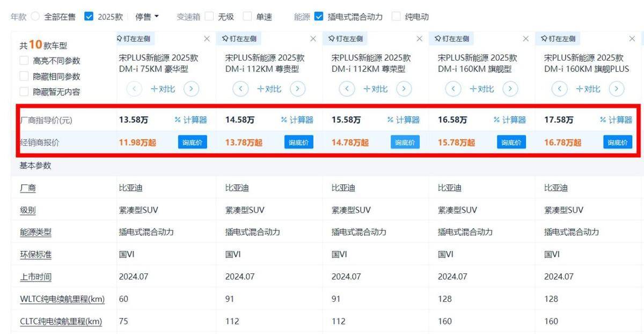Click the 基本参数 section header
Image resolution: width=644 pixels, height=334 pixels.
(35, 166)
